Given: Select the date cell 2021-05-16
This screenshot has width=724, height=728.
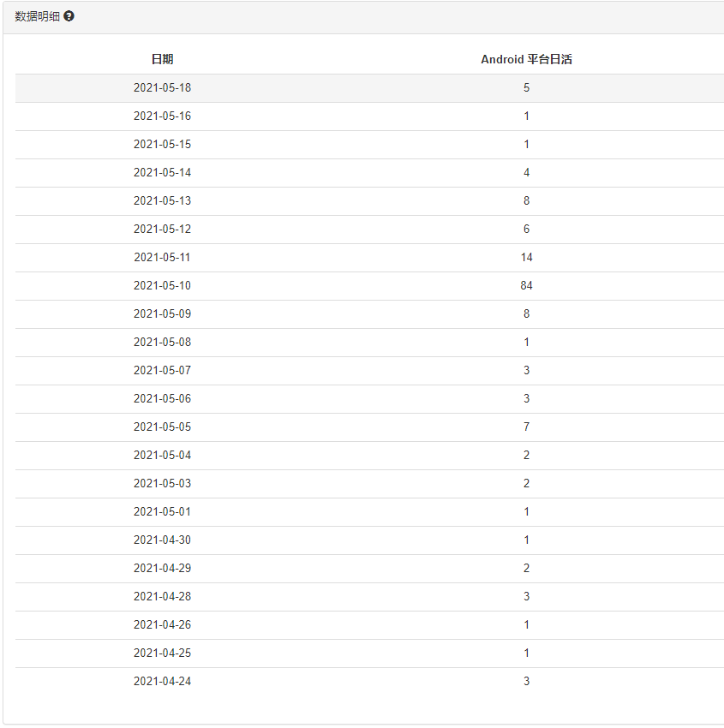Looking at the screenshot, I should click(162, 116).
